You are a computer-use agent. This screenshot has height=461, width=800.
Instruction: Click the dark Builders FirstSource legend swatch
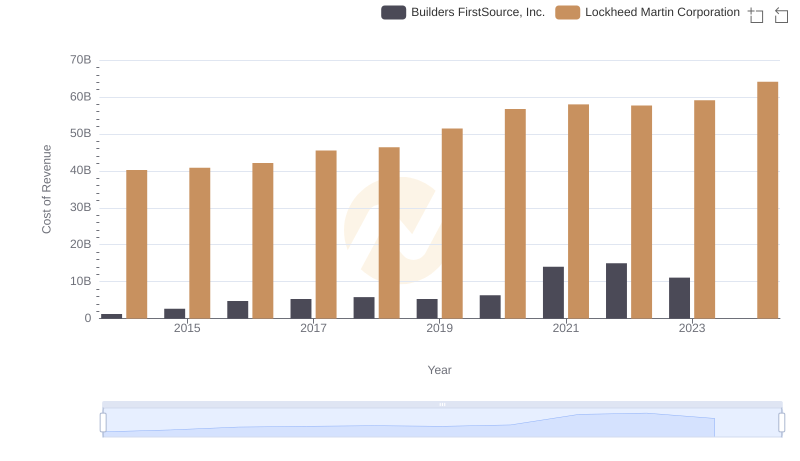coord(393,12)
